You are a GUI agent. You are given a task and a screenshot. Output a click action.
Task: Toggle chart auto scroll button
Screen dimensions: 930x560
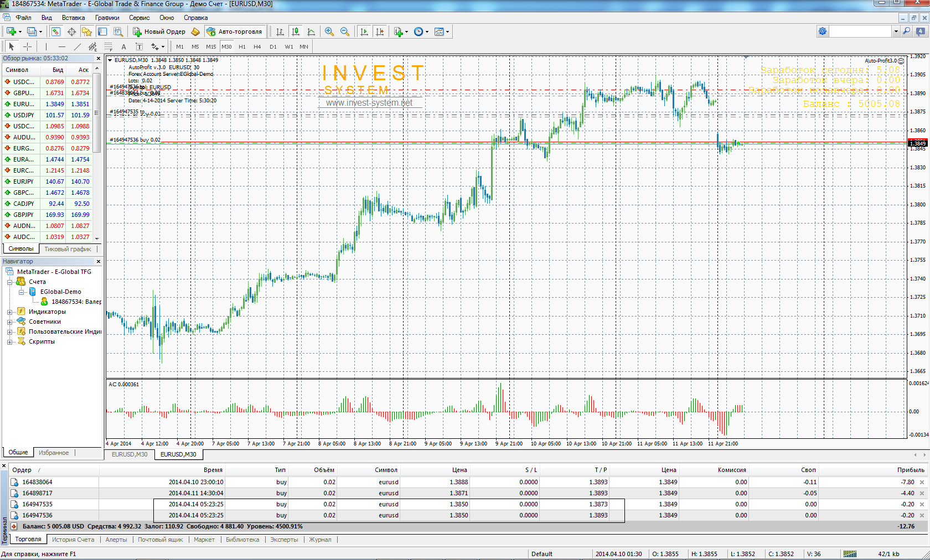pos(364,32)
